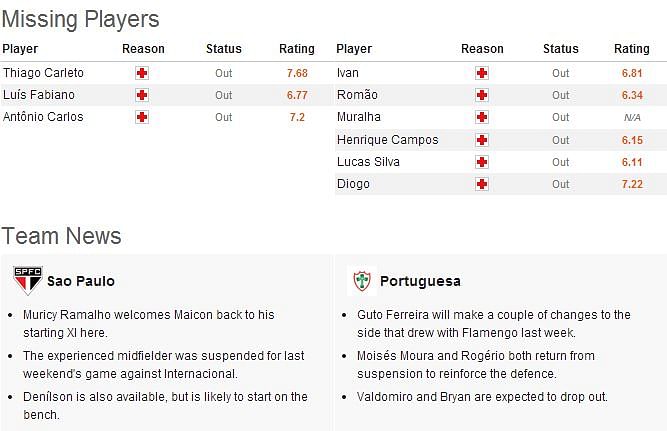Click Henrique Campos's red cross icon
This screenshot has height=431, width=667.
[x=482, y=140]
